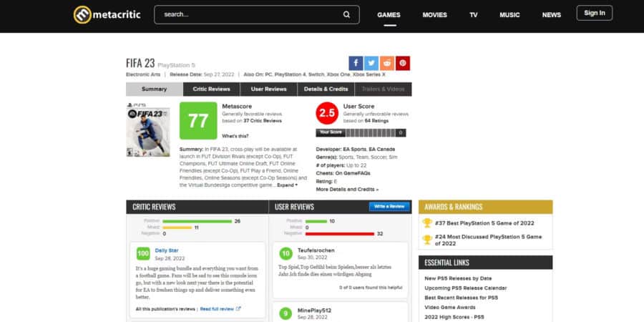The height and width of the screenshot is (322, 644).
Task: Share FIFA 23 on Reddit
Action: click(x=387, y=63)
